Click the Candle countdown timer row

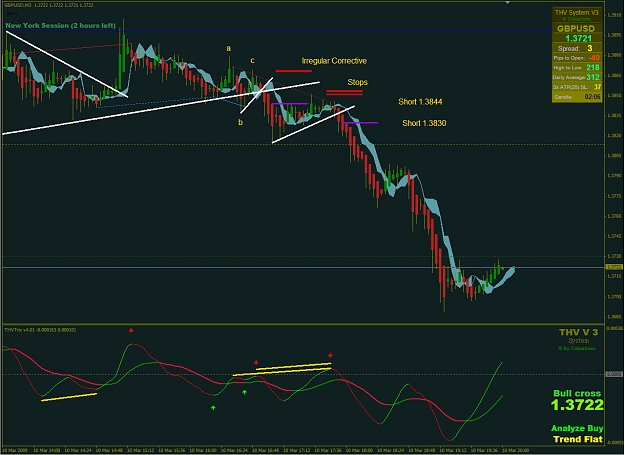pos(577,97)
